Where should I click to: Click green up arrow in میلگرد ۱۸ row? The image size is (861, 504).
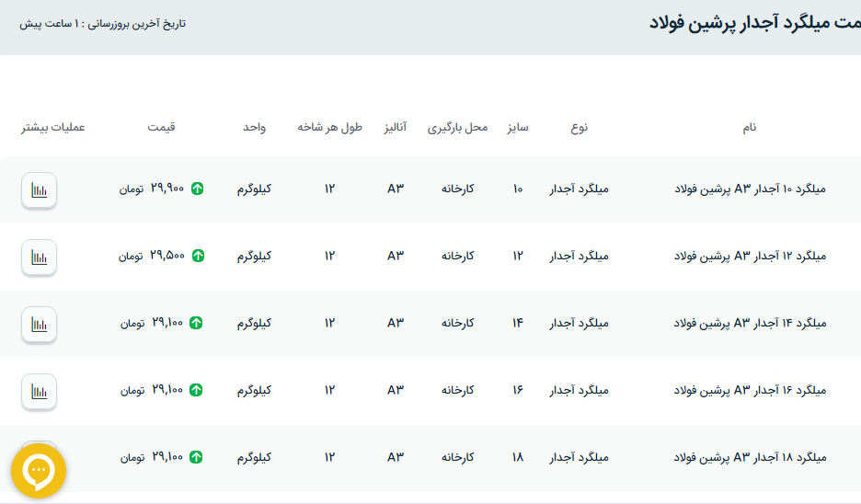196,457
